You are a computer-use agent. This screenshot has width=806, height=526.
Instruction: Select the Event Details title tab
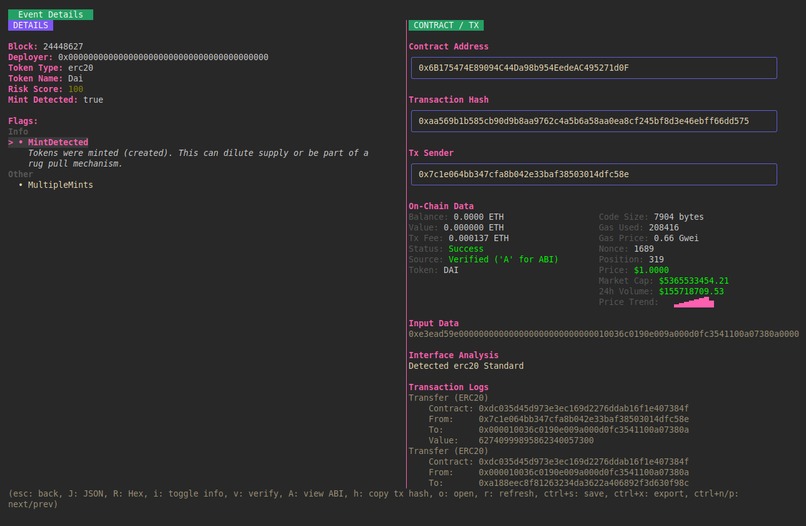(50, 14)
